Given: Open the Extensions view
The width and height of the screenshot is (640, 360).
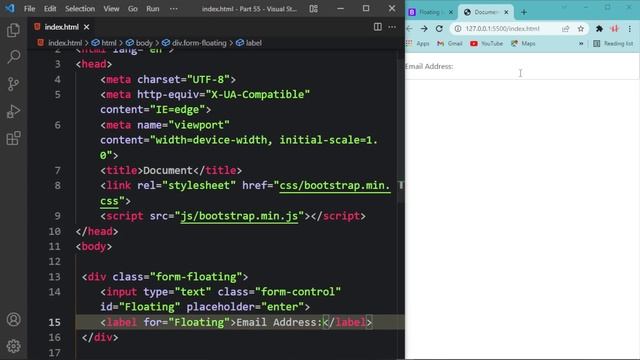Looking at the screenshot, I should click(13, 138).
